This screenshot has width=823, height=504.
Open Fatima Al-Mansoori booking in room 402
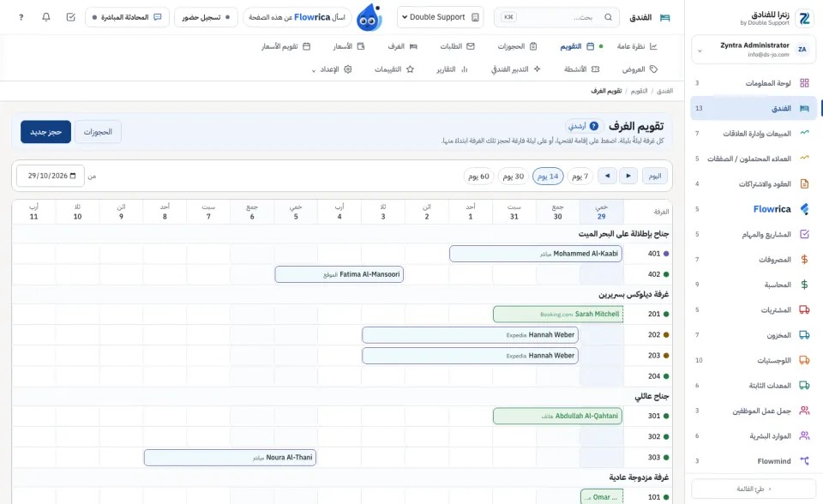[339, 274]
